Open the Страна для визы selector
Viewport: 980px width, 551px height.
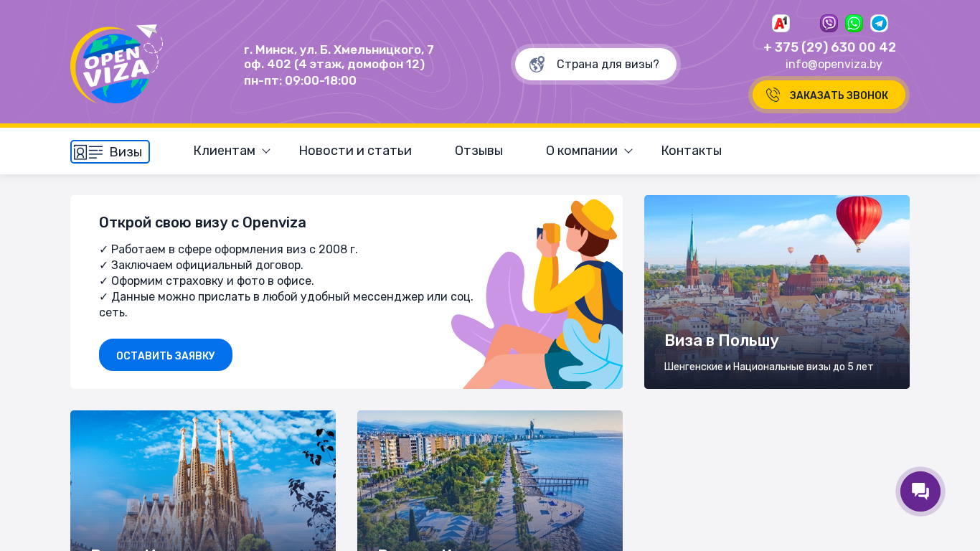click(x=595, y=65)
